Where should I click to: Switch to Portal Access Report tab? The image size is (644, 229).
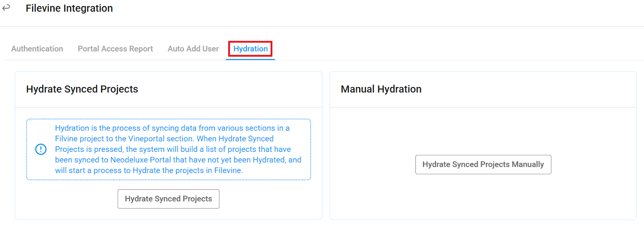[115, 49]
